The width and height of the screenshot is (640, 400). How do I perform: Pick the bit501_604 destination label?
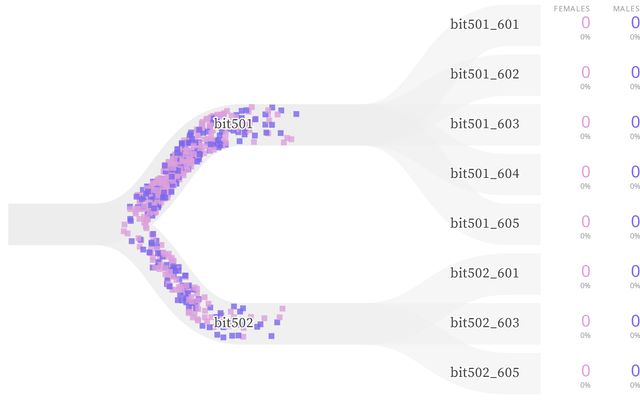coord(484,173)
